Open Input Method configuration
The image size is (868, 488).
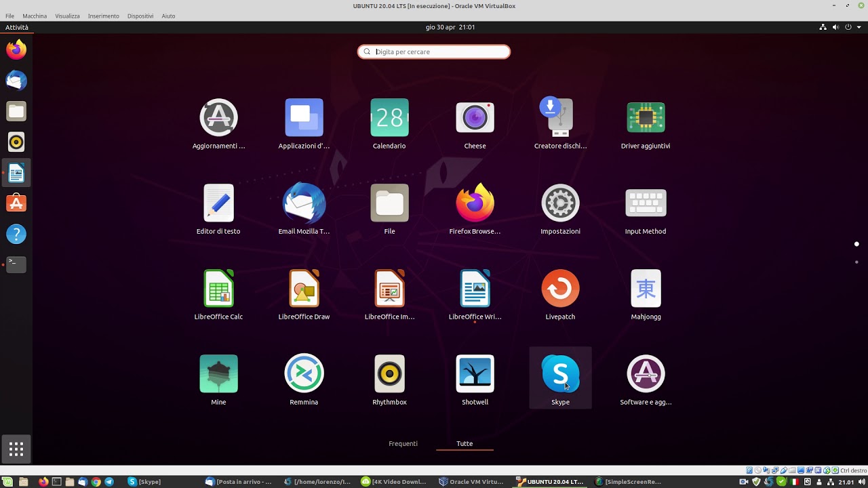pos(646,209)
